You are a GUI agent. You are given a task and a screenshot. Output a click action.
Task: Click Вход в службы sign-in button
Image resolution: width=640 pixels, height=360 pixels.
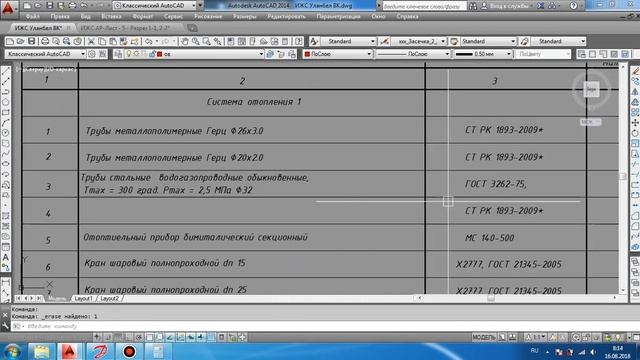coord(507,6)
